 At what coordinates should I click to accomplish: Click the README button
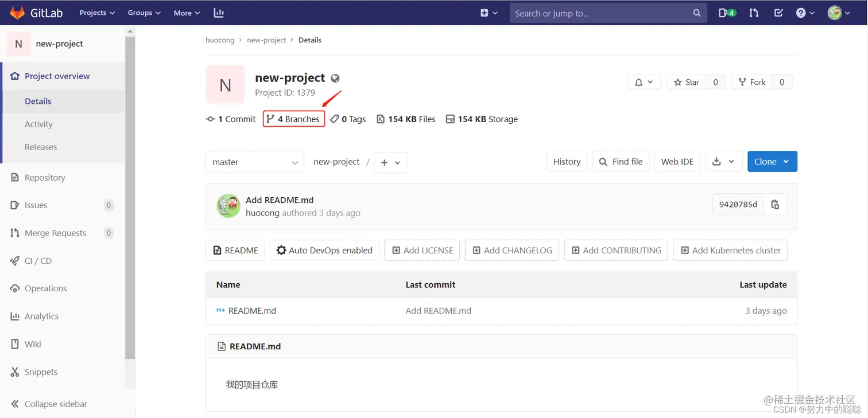pyautogui.click(x=235, y=250)
